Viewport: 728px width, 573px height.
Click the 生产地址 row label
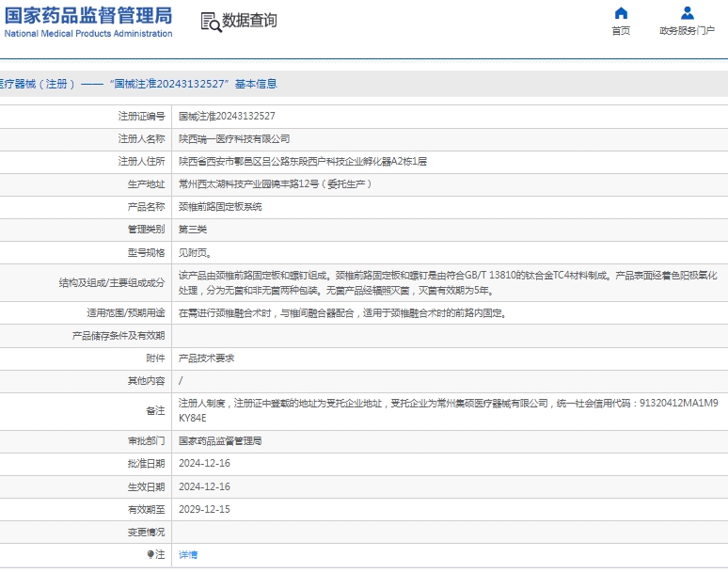tap(146, 184)
